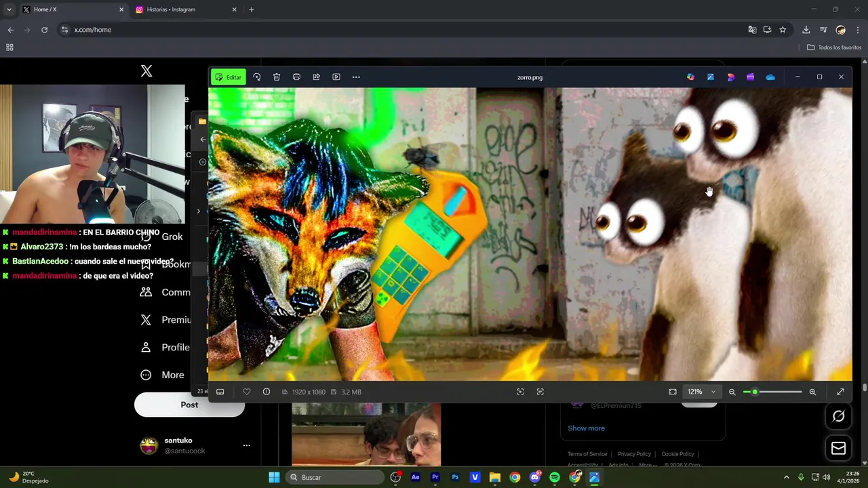Screen dimensions: 868x488
Task: Open Terms of Service link
Action: [x=587, y=454]
